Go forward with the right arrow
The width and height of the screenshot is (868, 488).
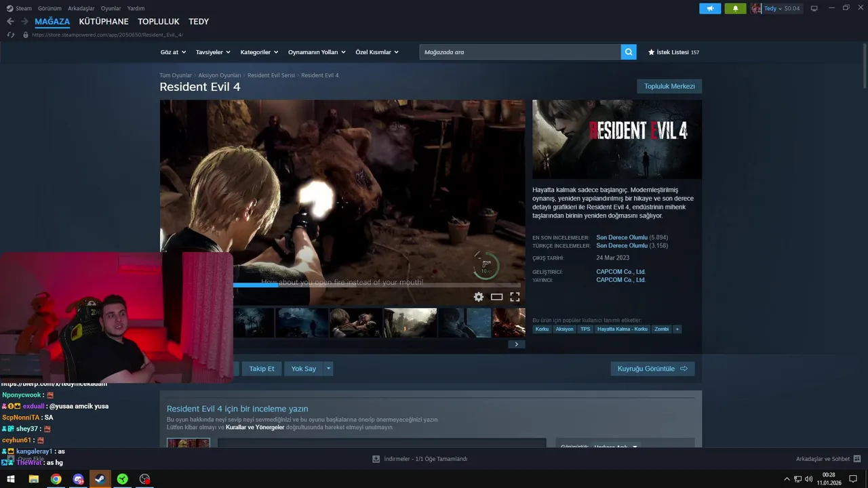coord(24,22)
